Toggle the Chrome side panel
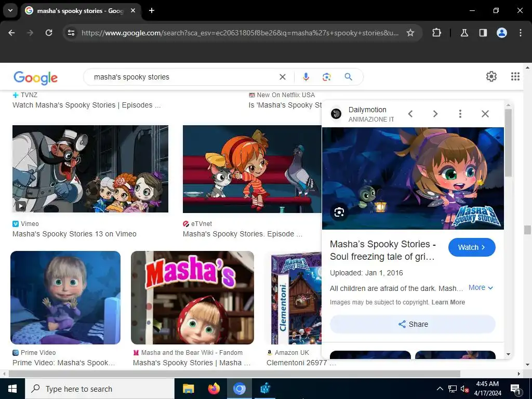Screen dimensions: 532x399 pyautogui.click(x=483, y=33)
